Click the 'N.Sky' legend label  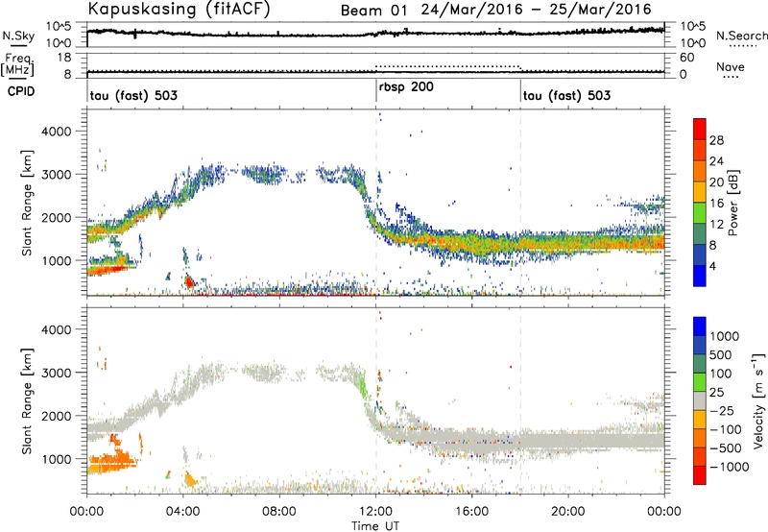(18, 36)
